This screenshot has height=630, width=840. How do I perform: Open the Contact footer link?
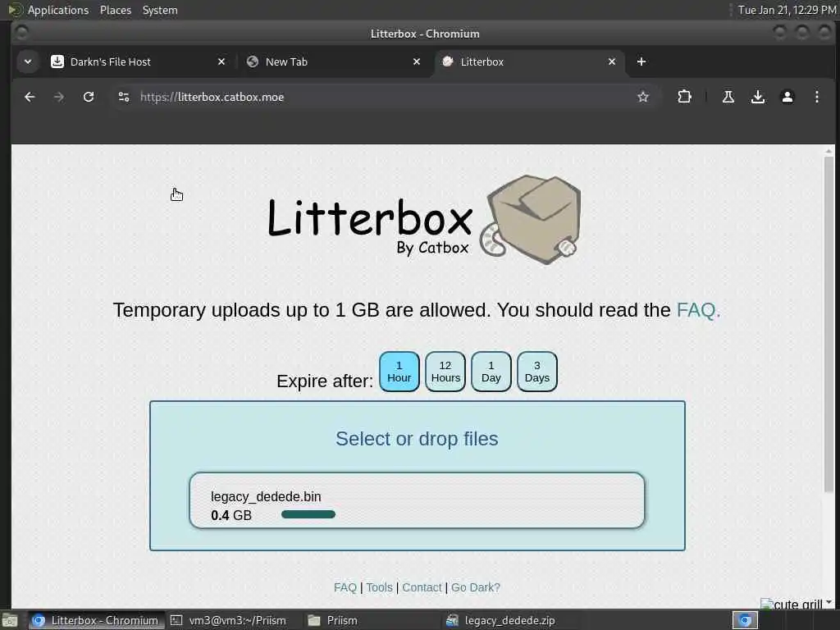pyautogui.click(x=422, y=587)
